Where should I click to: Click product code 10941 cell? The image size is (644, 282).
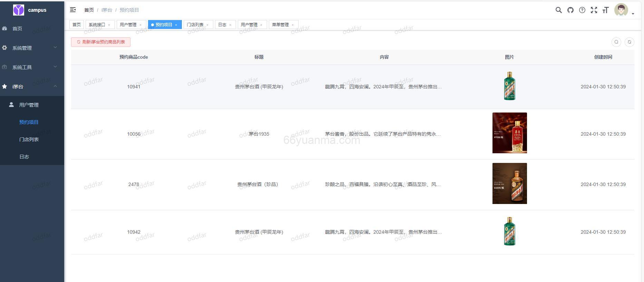(134, 87)
